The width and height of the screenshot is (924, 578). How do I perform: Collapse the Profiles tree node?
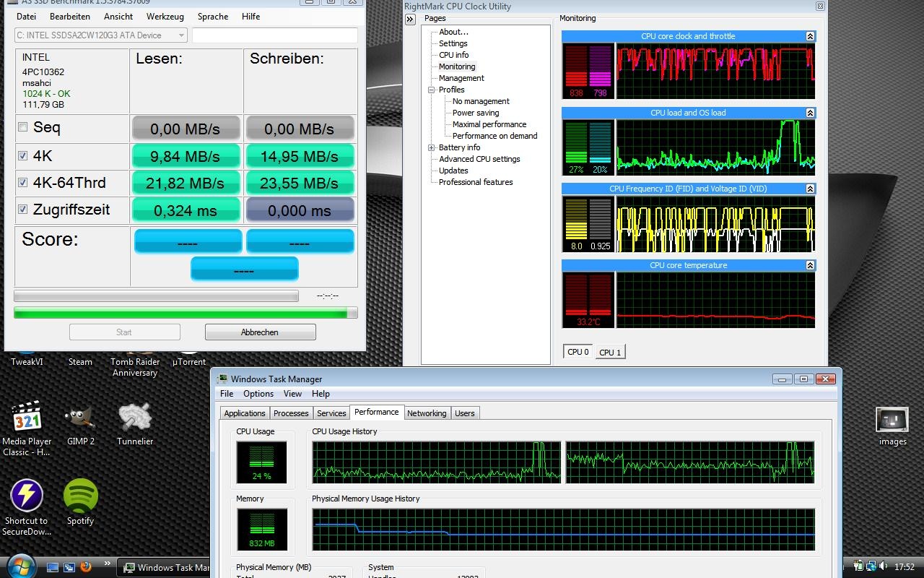[432, 90]
